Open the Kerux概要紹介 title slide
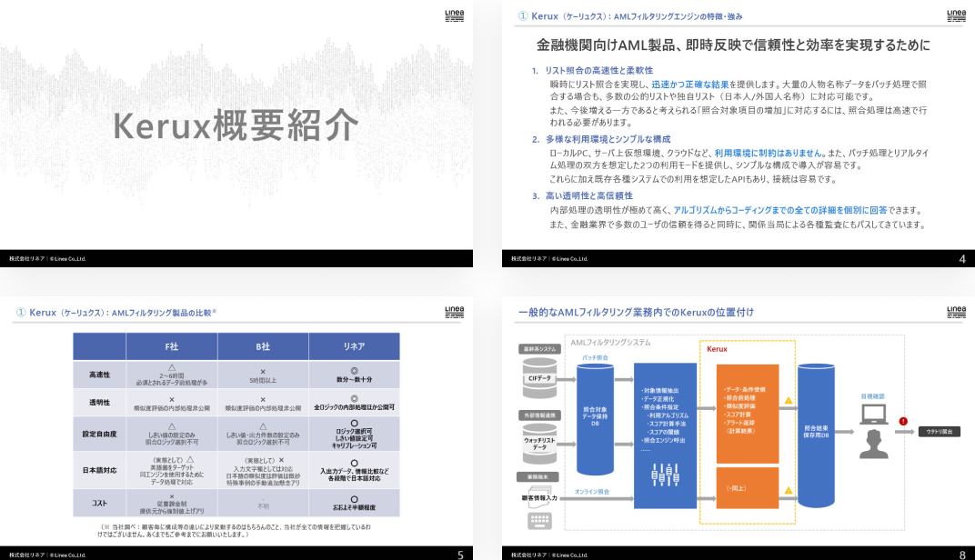Screen dimensions: 975x560 [x=236, y=134]
